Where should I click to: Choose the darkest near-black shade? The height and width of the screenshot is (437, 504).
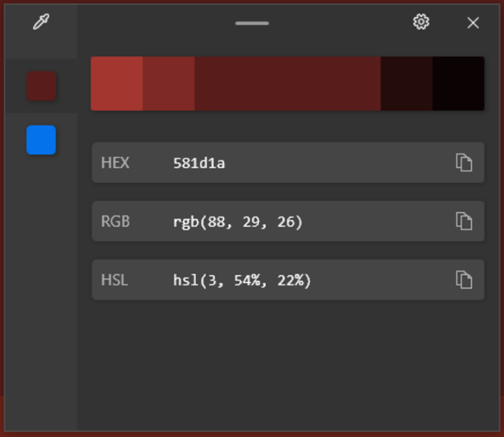click(x=458, y=84)
